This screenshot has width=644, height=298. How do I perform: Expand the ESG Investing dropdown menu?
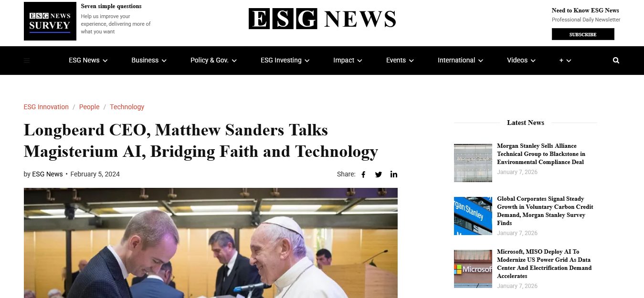click(x=285, y=61)
